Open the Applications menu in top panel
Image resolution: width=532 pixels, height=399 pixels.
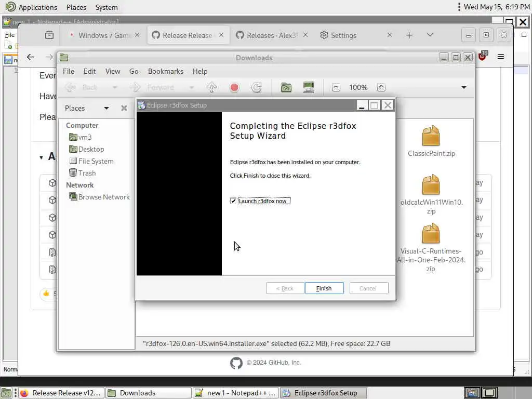[31, 7]
